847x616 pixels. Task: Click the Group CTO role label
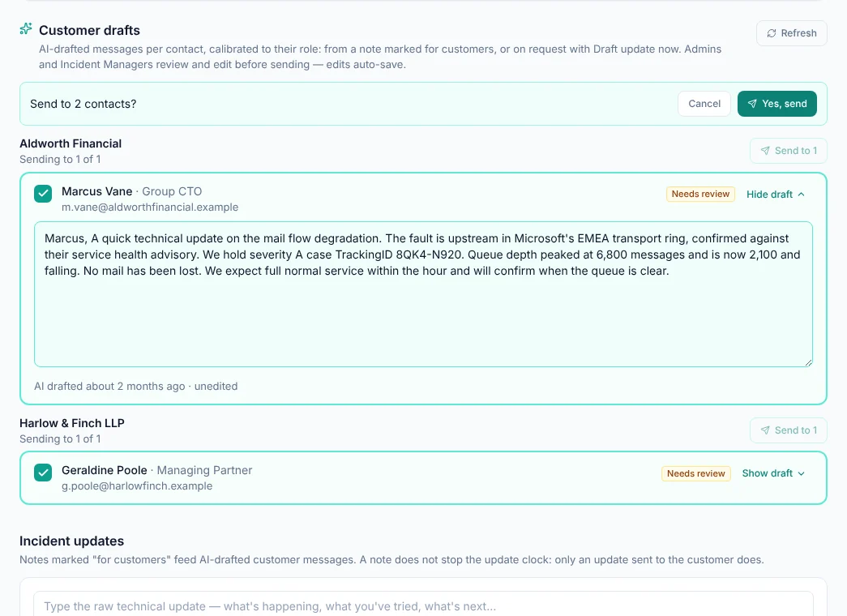coord(172,191)
